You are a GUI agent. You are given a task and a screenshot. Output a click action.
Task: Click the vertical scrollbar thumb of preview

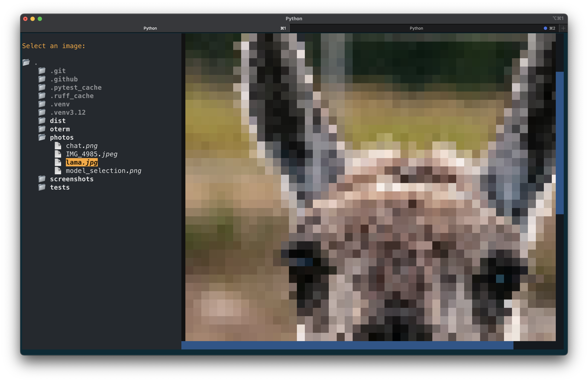(560, 143)
